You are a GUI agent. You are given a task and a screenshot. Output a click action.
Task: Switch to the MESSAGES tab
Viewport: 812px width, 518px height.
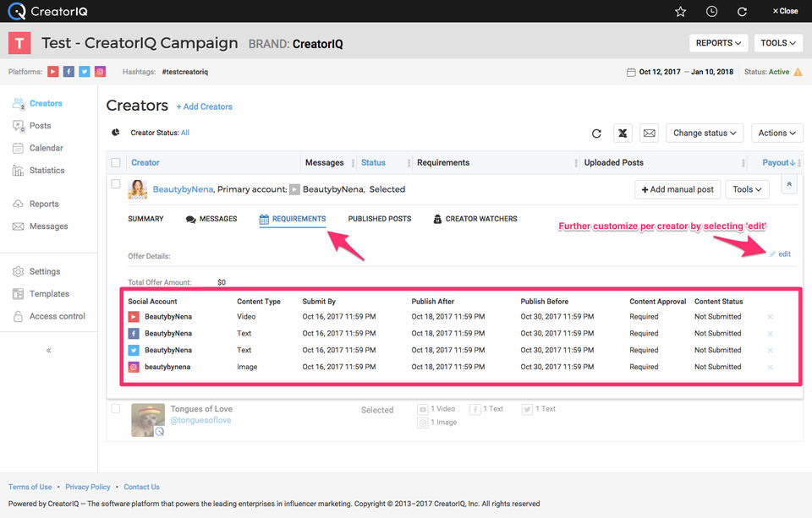pos(211,219)
